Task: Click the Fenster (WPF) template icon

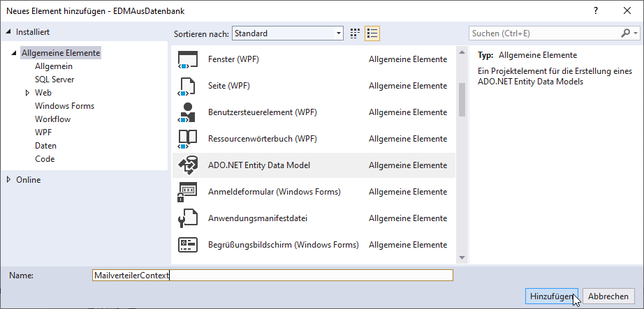Action: tap(188, 59)
